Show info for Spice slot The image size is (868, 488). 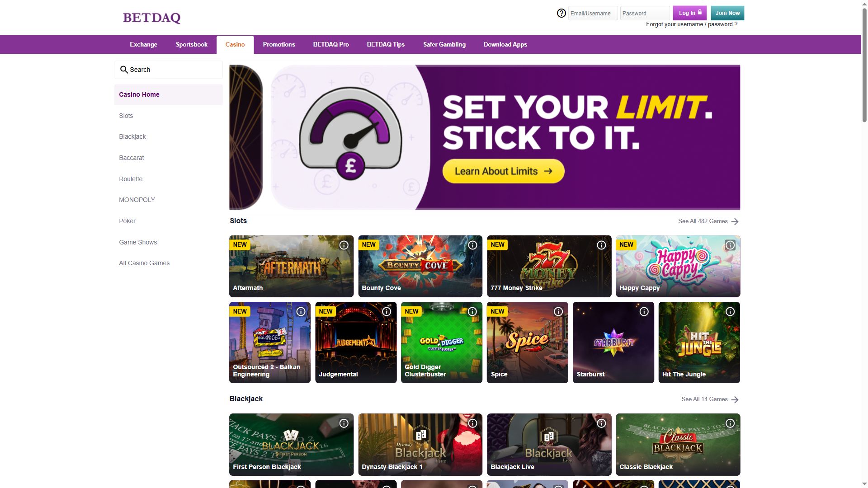558,312
